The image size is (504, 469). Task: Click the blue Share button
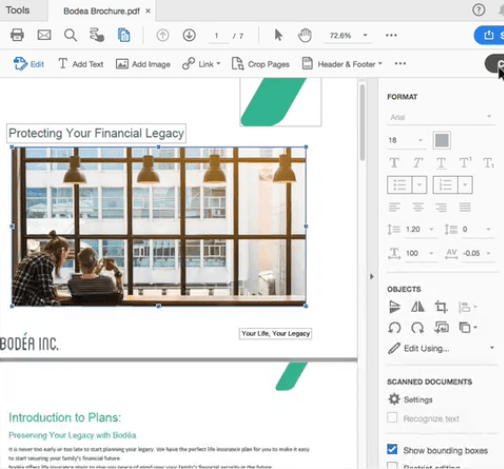(x=489, y=35)
